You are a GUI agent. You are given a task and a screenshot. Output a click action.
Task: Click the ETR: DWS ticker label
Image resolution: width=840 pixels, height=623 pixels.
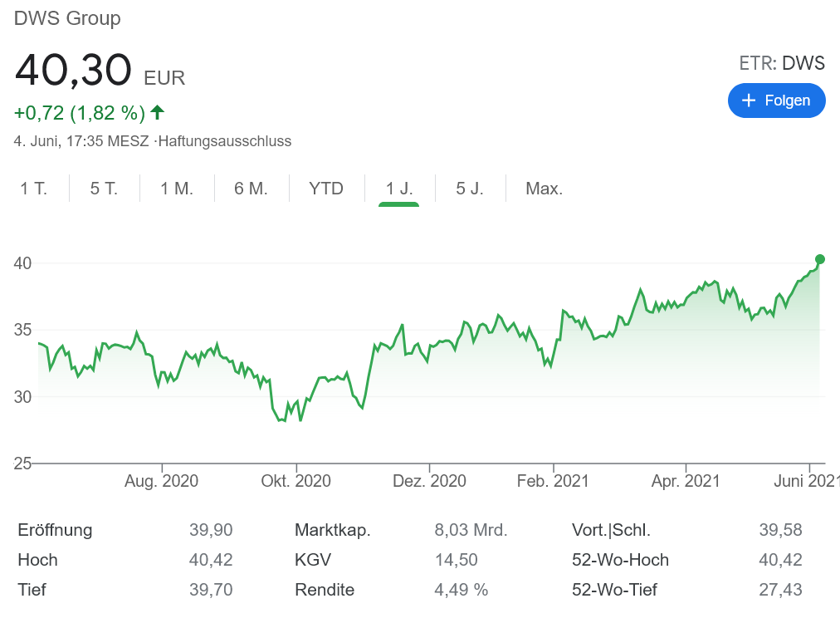(x=782, y=63)
